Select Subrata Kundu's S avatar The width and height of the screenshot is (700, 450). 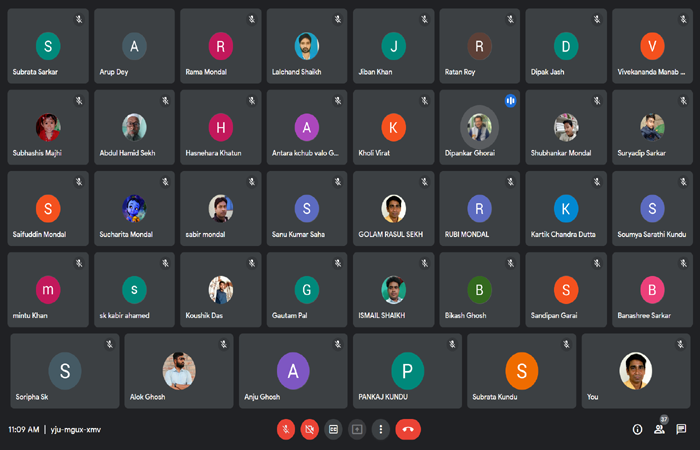point(522,371)
